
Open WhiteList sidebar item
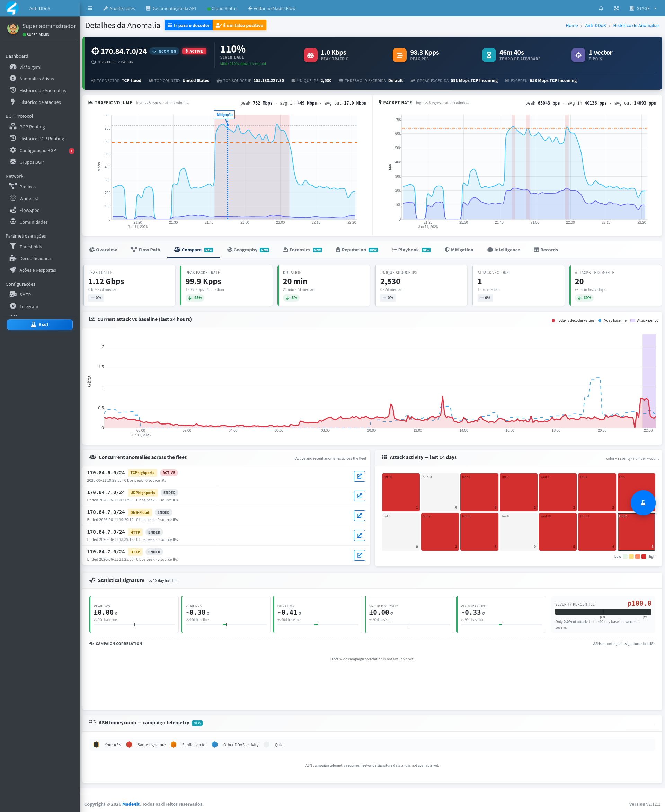(40, 198)
